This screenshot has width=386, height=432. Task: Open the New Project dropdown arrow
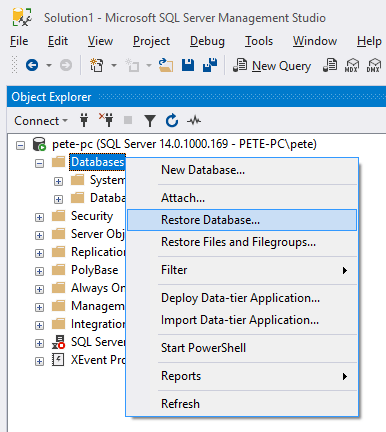coord(114,65)
